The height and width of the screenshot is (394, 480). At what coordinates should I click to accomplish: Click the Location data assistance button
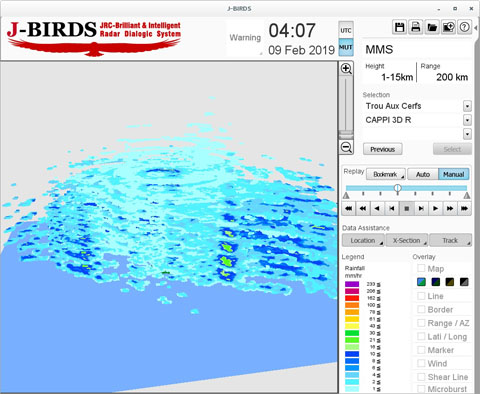point(363,240)
